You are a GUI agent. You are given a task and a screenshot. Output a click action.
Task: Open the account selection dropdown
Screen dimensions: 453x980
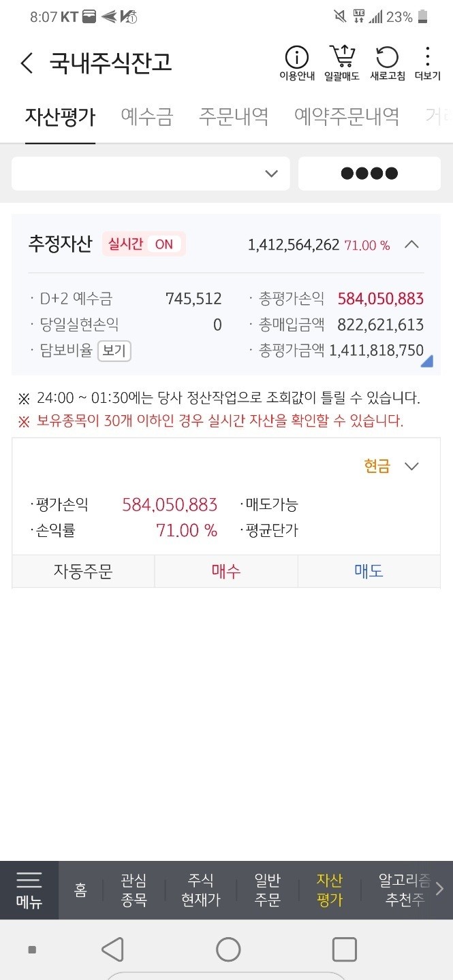pos(151,174)
